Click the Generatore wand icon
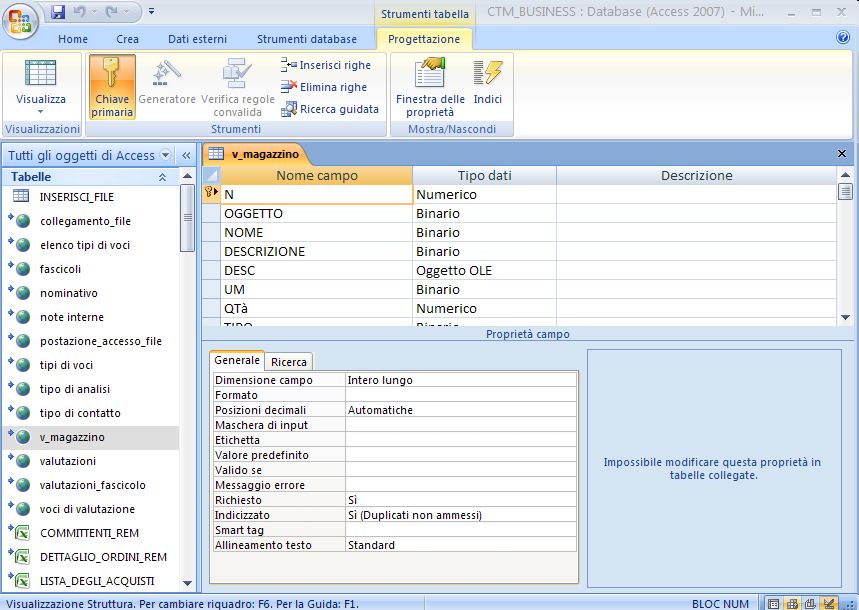The image size is (859, 610). [x=167, y=73]
